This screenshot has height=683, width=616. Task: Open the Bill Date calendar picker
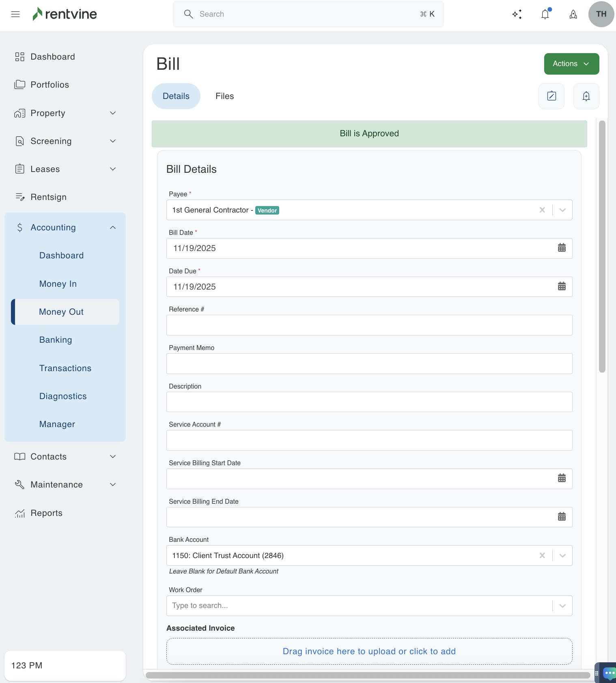pyautogui.click(x=562, y=248)
